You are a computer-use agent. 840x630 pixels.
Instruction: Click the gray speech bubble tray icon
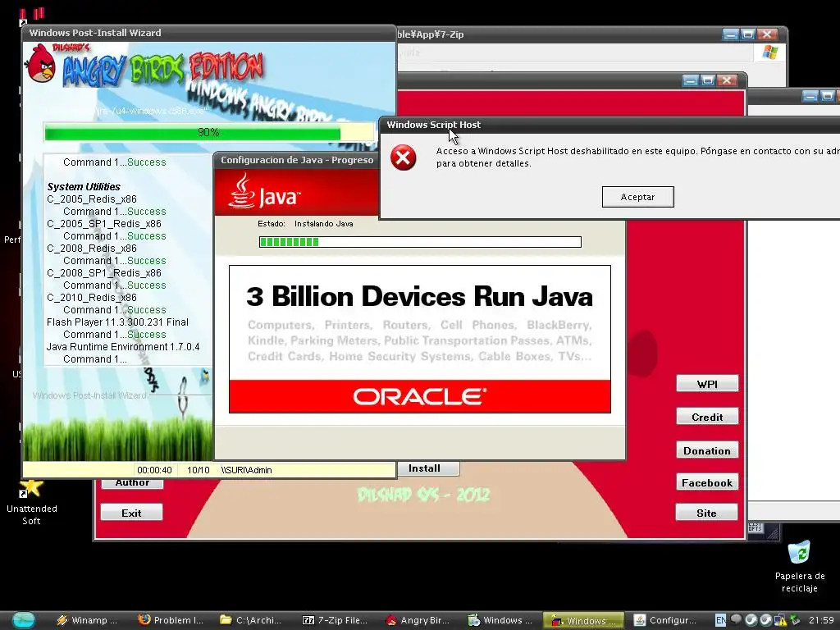pos(736,619)
